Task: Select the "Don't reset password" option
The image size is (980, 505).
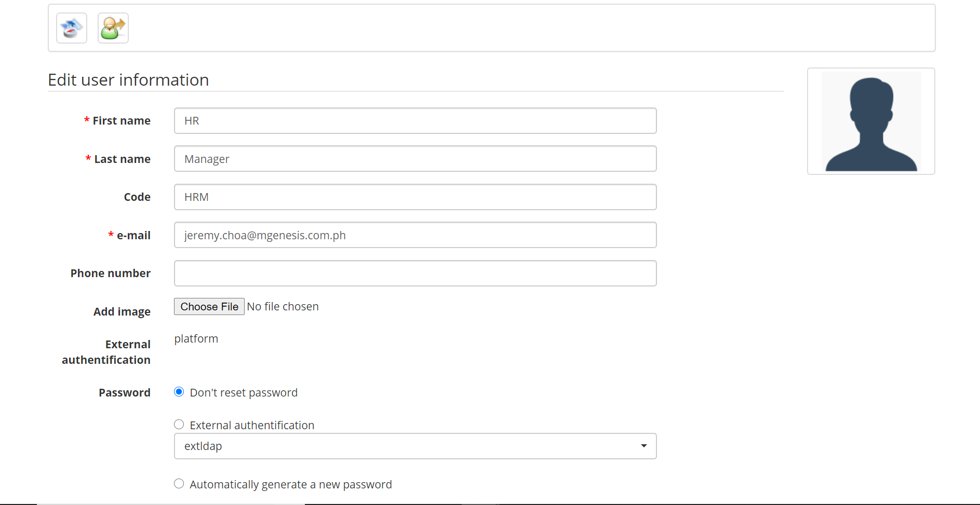Action: tap(179, 392)
